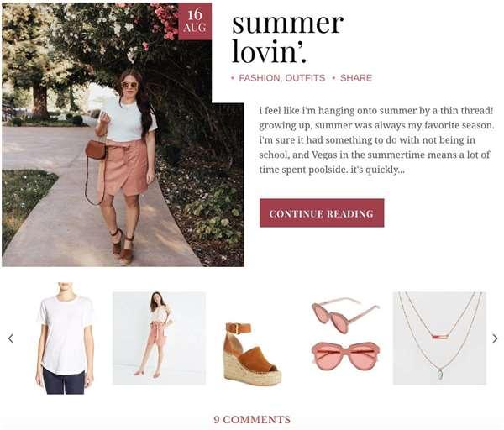
Task: Open the 9 Comments link
Action: click(x=252, y=420)
